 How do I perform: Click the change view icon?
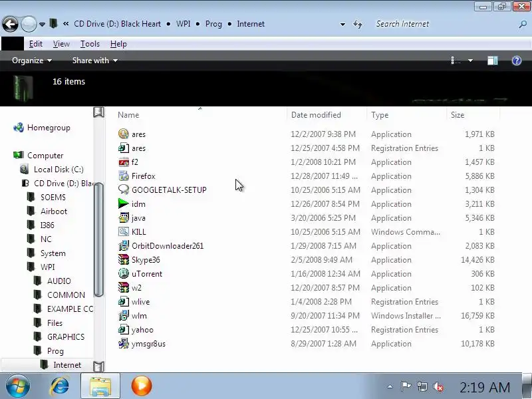[x=456, y=61]
